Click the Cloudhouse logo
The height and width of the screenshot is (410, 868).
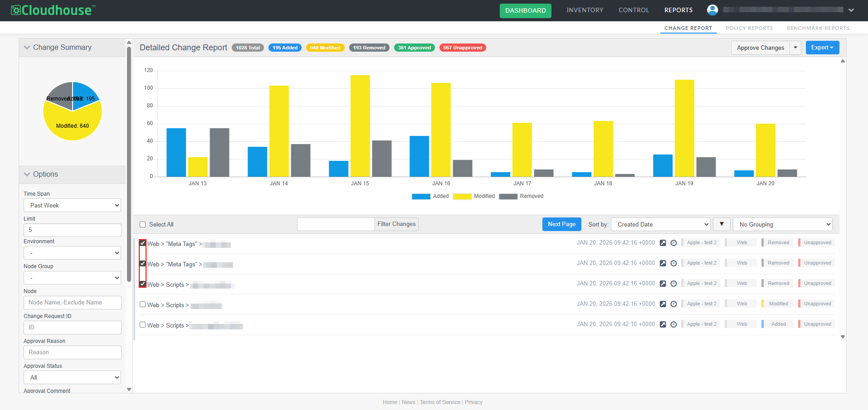click(x=53, y=10)
